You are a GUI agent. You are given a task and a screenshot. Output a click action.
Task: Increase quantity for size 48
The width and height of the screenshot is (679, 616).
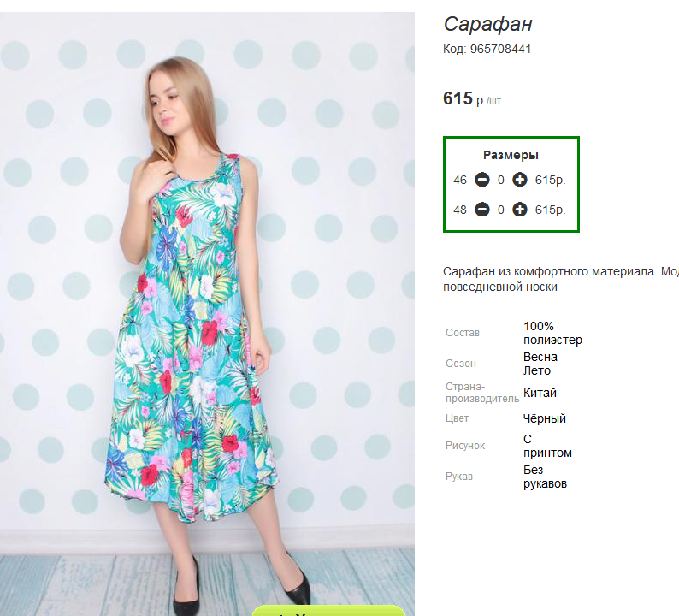(x=519, y=210)
